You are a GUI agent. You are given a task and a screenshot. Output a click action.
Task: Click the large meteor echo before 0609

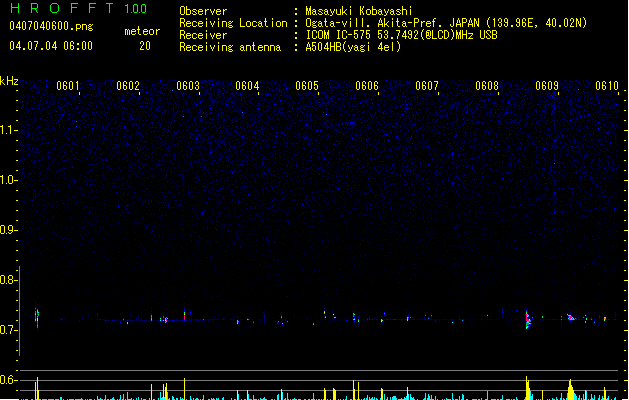(x=528, y=319)
